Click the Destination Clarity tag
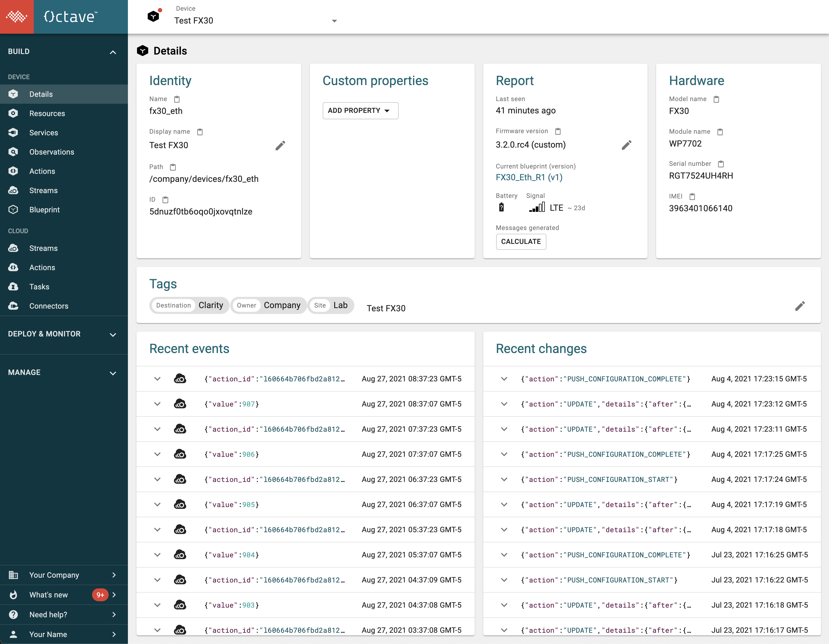This screenshot has width=829, height=644. click(189, 305)
